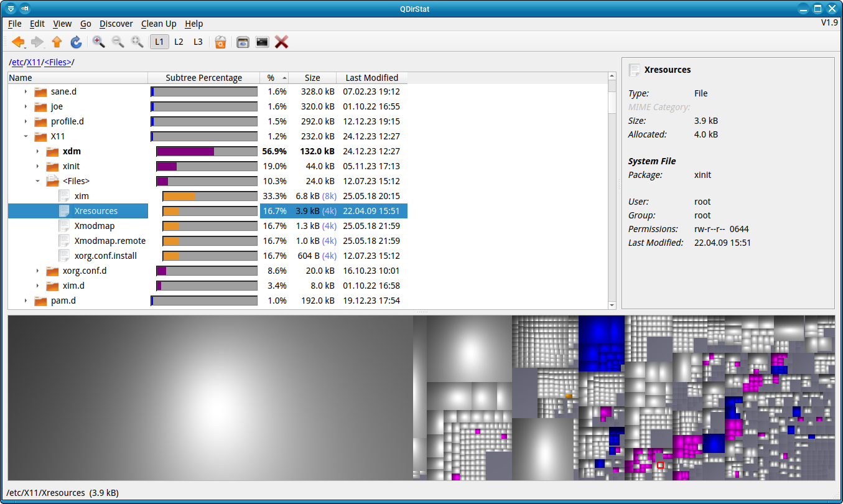Select the Xmodmap.remote file

[x=110, y=241]
